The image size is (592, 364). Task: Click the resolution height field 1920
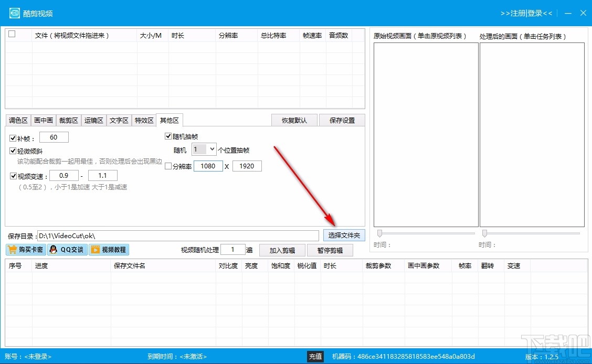click(x=247, y=166)
